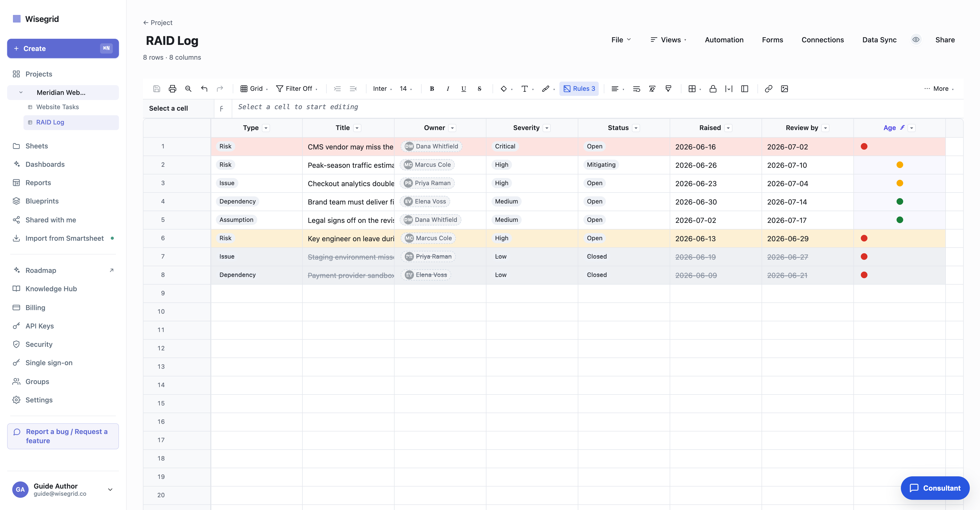The image size is (980, 510).
Task: Open Reports in the sidebar
Action: (x=38, y=183)
